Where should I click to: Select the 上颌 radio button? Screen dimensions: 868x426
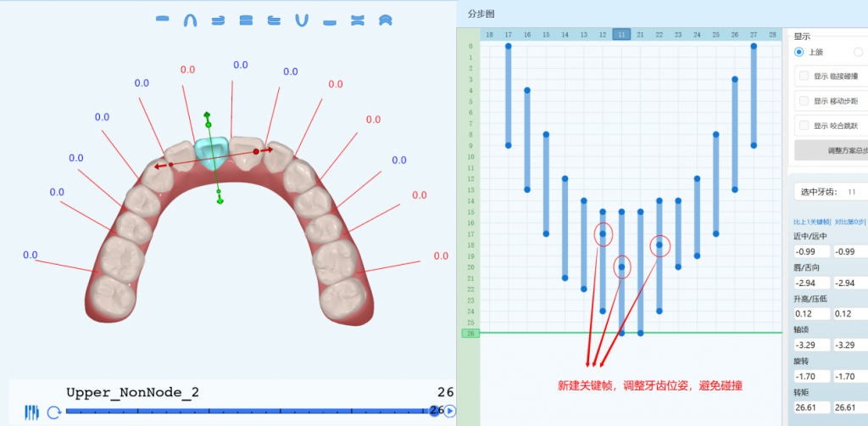point(799,52)
